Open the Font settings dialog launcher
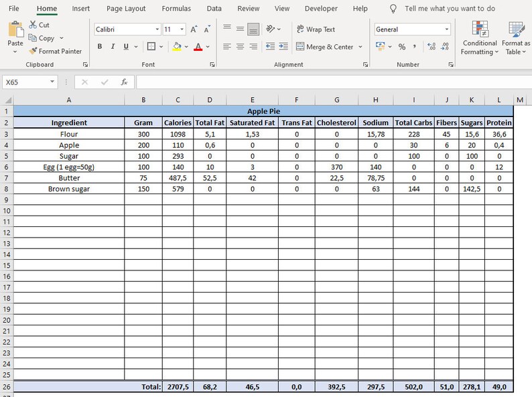 point(212,64)
